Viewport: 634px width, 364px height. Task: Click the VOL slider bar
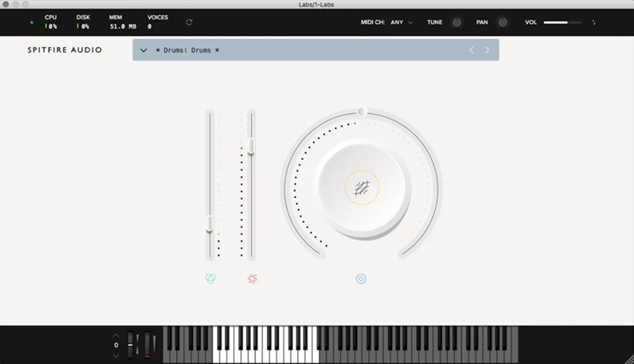563,23
